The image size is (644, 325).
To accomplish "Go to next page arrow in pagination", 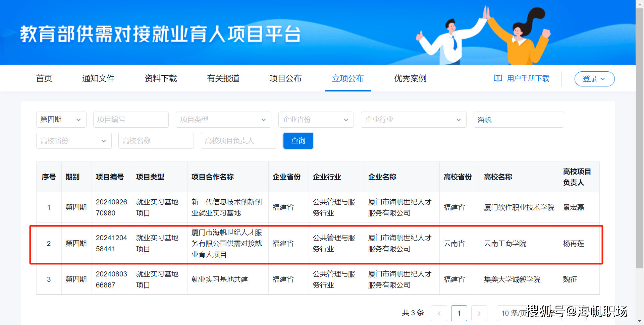I will point(479,313).
